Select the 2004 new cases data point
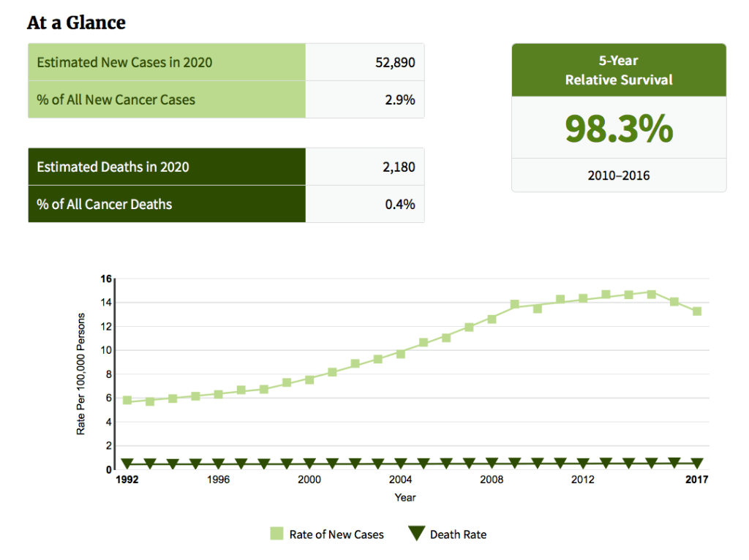 (400, 354)
